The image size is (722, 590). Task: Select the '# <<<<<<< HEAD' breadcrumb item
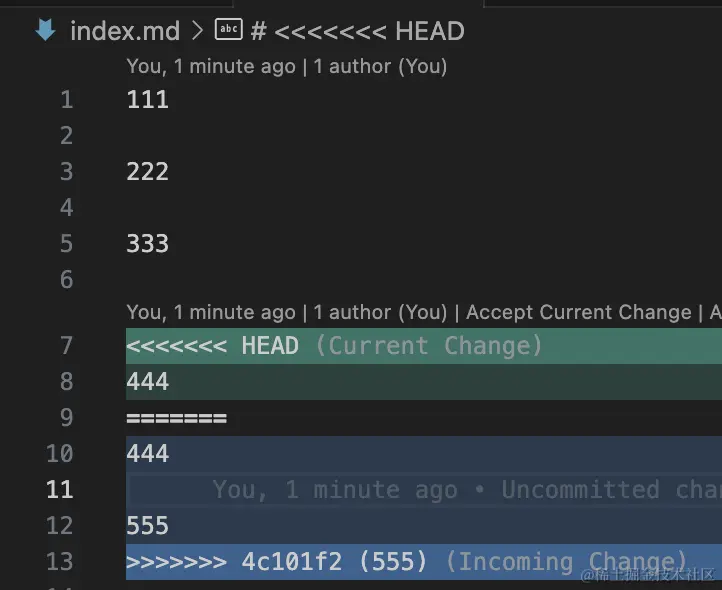coord(357,31)
